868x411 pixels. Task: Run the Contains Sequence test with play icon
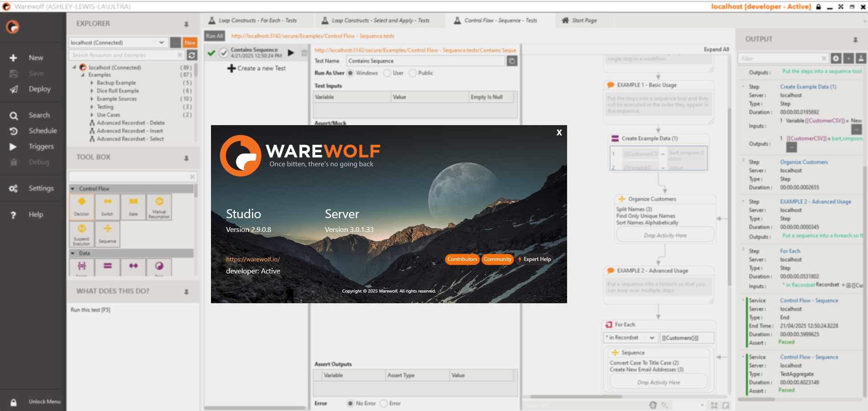click(x=291, y=53)
